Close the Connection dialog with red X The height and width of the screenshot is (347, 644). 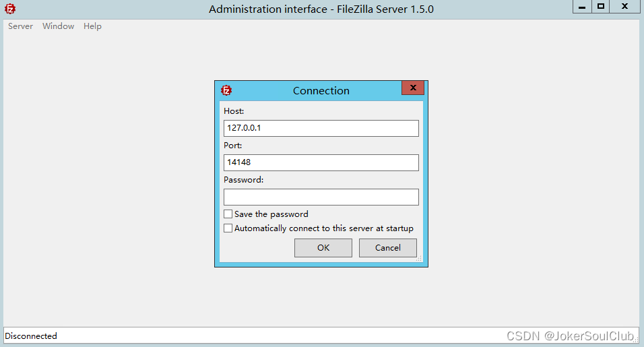413,88
